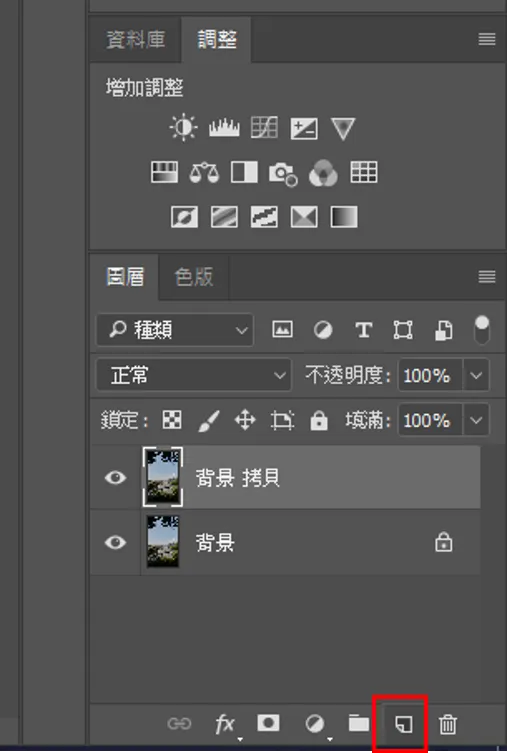Create a new layer group

(358, 723)
